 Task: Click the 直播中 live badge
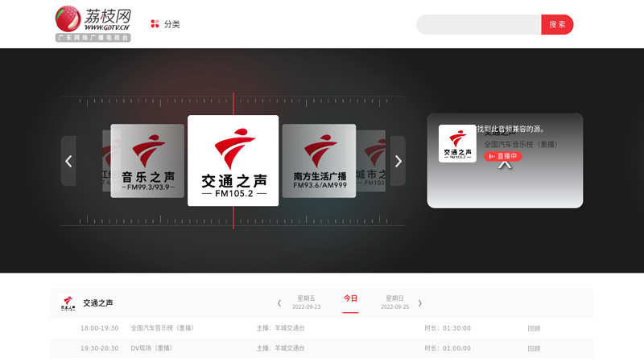(503, 156)
